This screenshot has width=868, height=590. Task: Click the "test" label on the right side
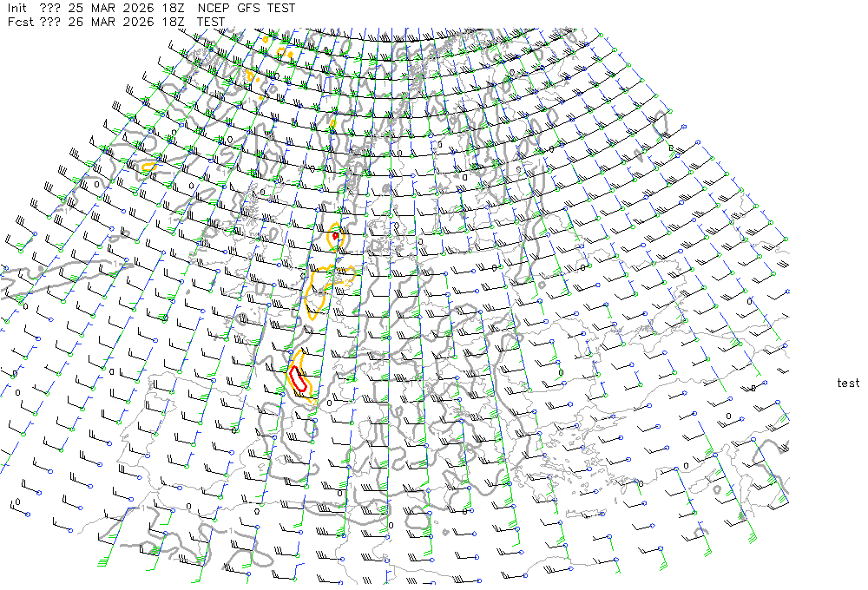point(848,383)
